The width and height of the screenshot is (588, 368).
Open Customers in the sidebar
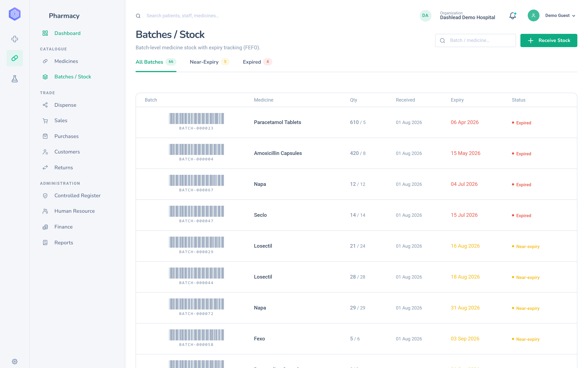(x=67, y=152)
